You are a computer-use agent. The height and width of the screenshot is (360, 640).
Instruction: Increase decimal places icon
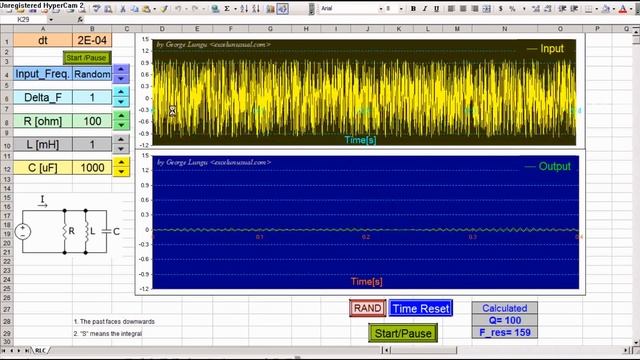[536, 8]
